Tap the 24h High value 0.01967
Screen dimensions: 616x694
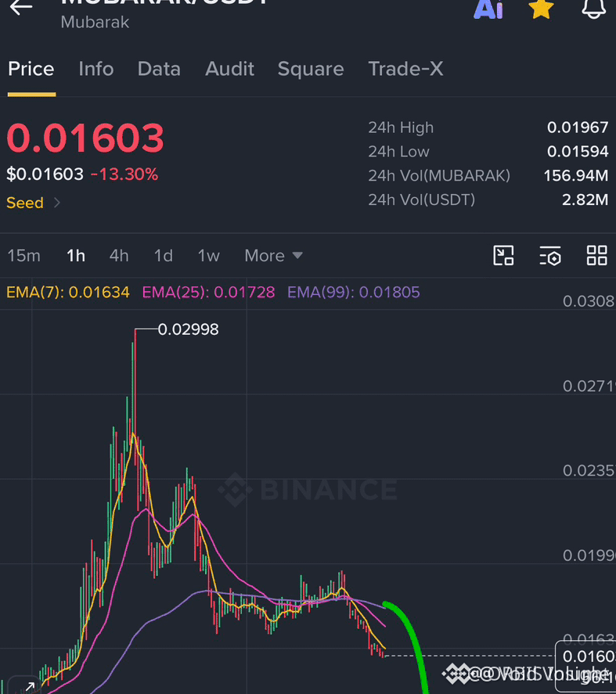(x=578, y=128)
